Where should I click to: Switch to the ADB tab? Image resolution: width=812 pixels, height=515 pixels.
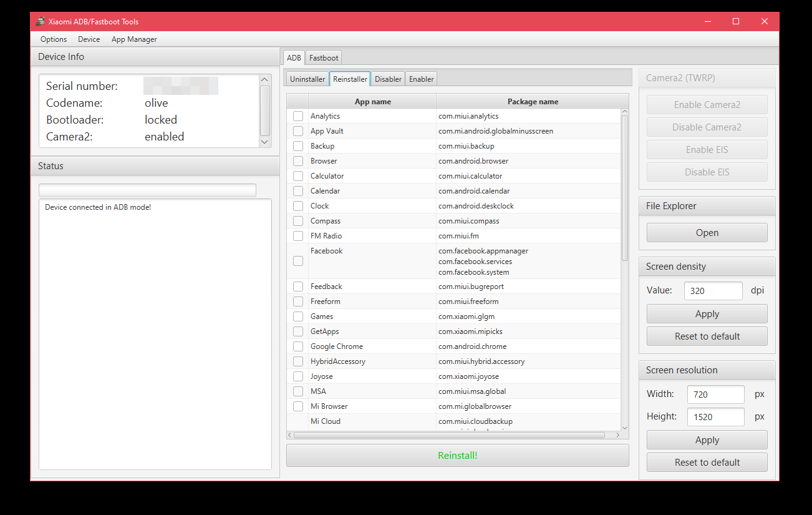(294, 57)
